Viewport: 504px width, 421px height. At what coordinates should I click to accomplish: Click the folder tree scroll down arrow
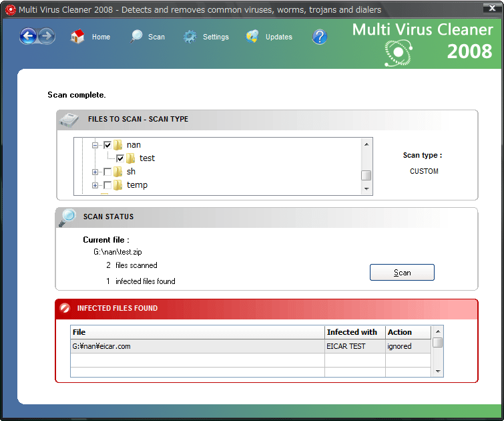366,189
